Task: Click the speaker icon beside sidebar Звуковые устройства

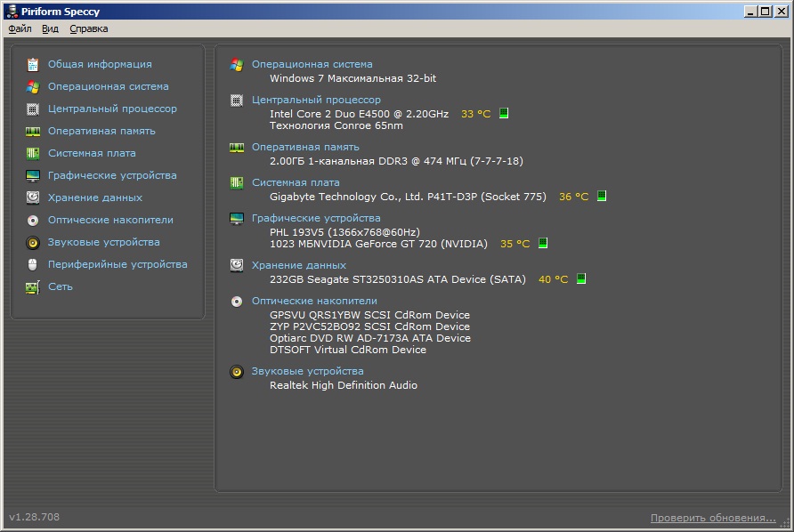Action: click(32, 243)
